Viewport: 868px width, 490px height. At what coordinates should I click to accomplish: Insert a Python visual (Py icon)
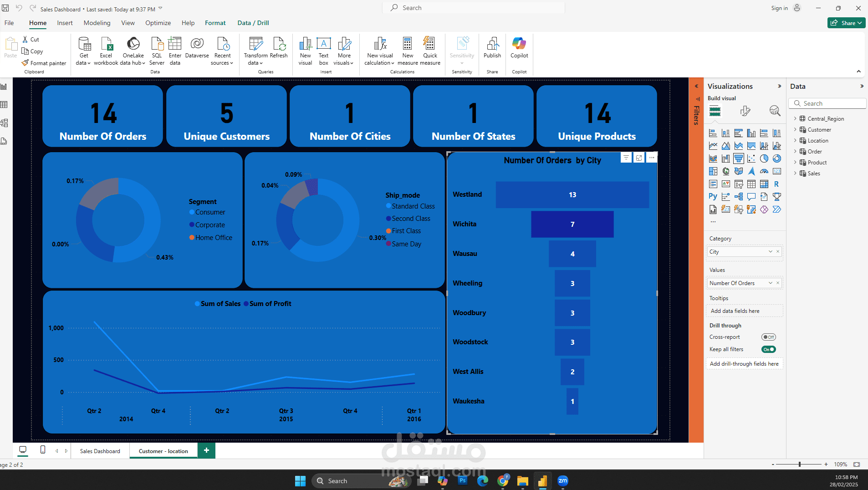pyautogui.click(x=713, y=197)
